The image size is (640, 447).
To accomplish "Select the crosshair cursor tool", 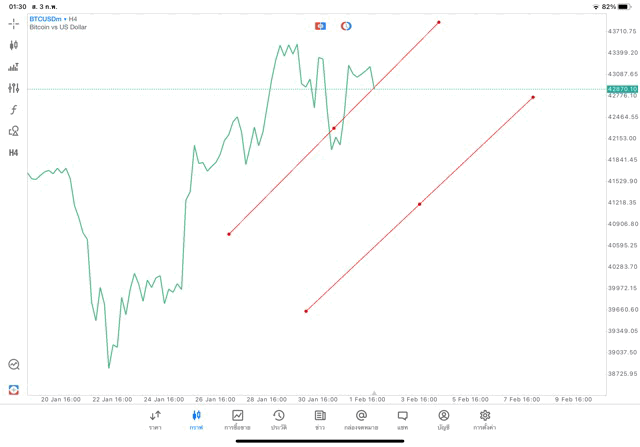I will click(x=14, y=22).
